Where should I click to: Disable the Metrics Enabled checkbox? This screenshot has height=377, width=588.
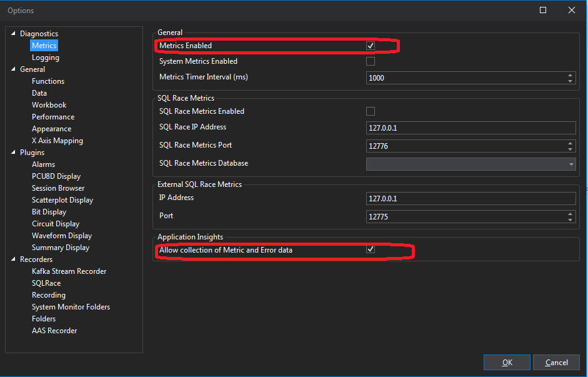click(x=371, y=45)
